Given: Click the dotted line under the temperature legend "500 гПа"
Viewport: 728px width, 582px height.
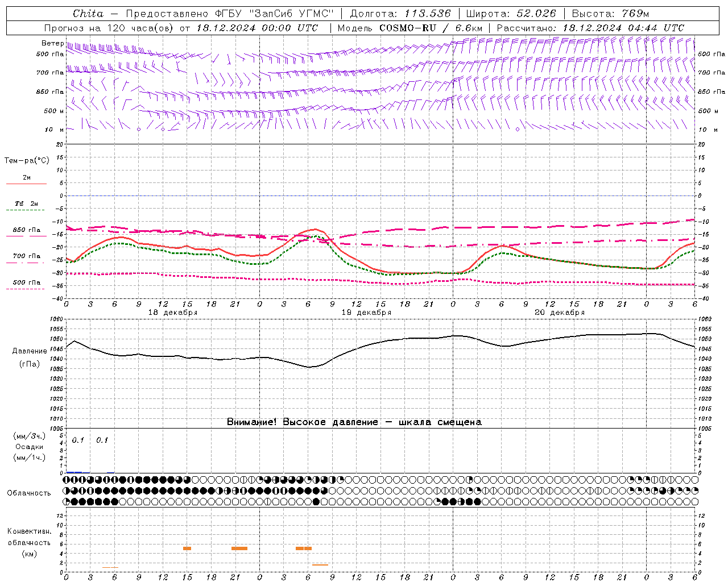Looking at the screenshot, I should coord(26,289).
